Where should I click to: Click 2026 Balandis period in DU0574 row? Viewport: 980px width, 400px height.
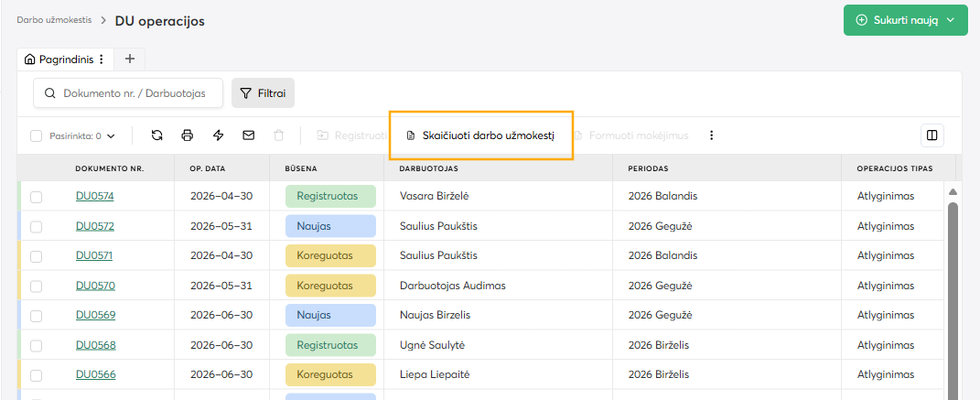coord(663,196)
